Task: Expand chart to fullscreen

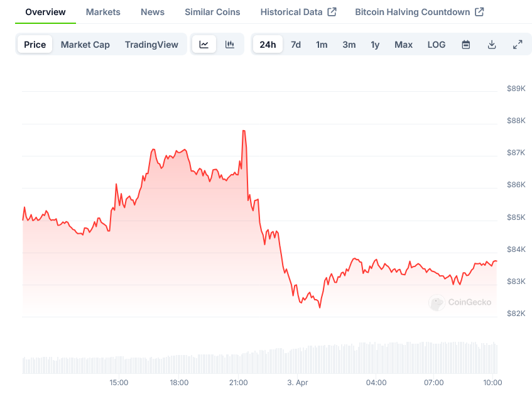Action: click(x=518, y=45)
